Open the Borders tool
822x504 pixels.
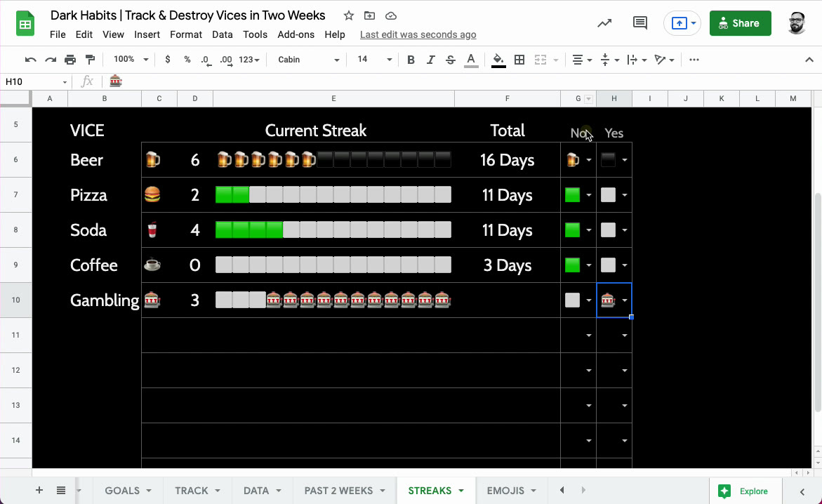click(519, 60)
